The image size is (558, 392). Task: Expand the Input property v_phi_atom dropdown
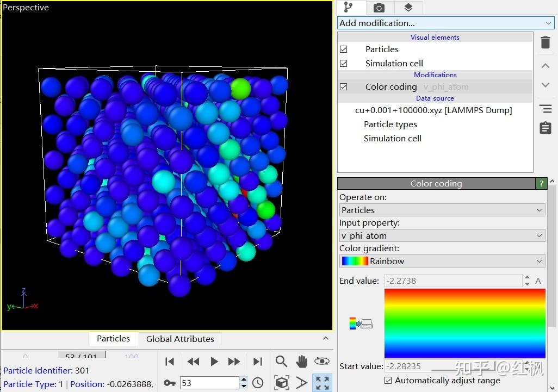tap(442, 235)
